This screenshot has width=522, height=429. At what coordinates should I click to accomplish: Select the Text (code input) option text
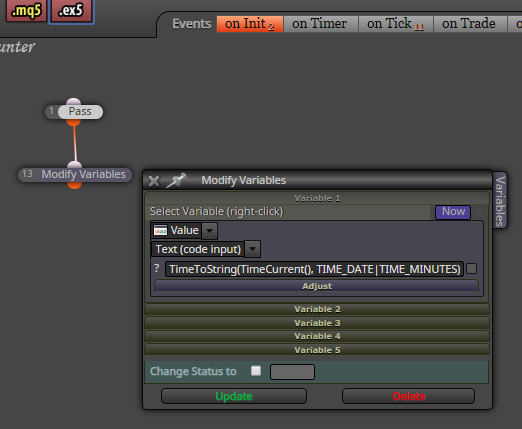(x=198, y=249)
